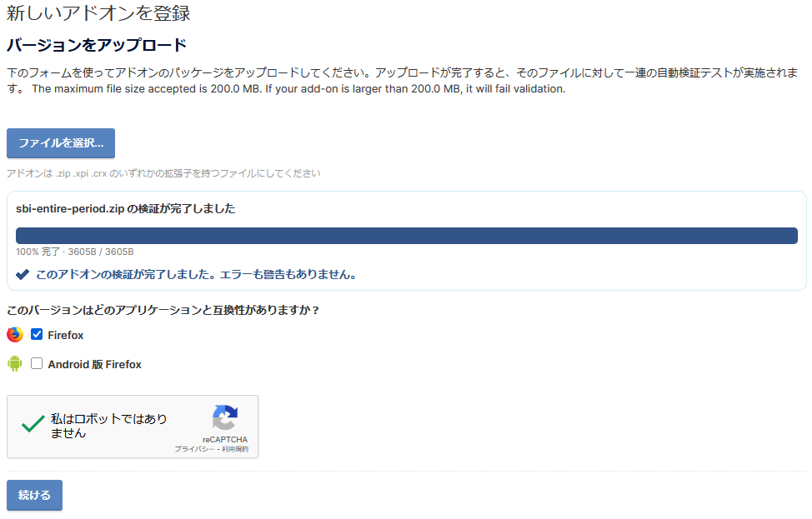Image resolution: width=812 pixels, height=519 pixels.
Task: Click the 続ける button
Action: point(34,495)
